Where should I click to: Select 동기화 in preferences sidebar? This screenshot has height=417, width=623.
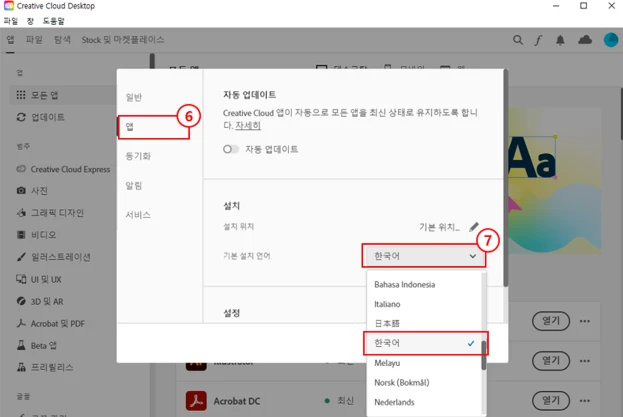138,156
